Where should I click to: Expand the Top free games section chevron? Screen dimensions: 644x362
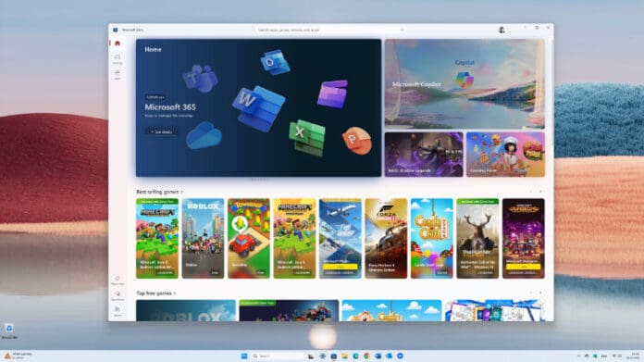click(x=175, y=293)
